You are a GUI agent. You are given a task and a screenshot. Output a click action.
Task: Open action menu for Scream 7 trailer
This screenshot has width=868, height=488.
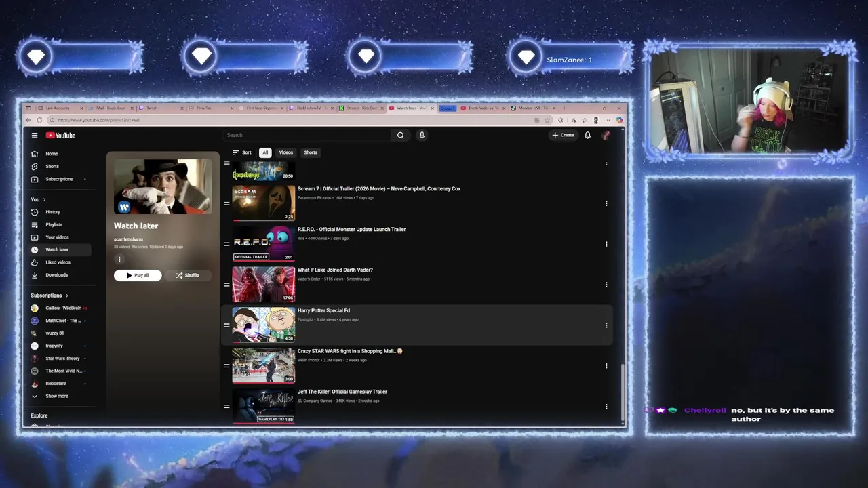point(606,203)
